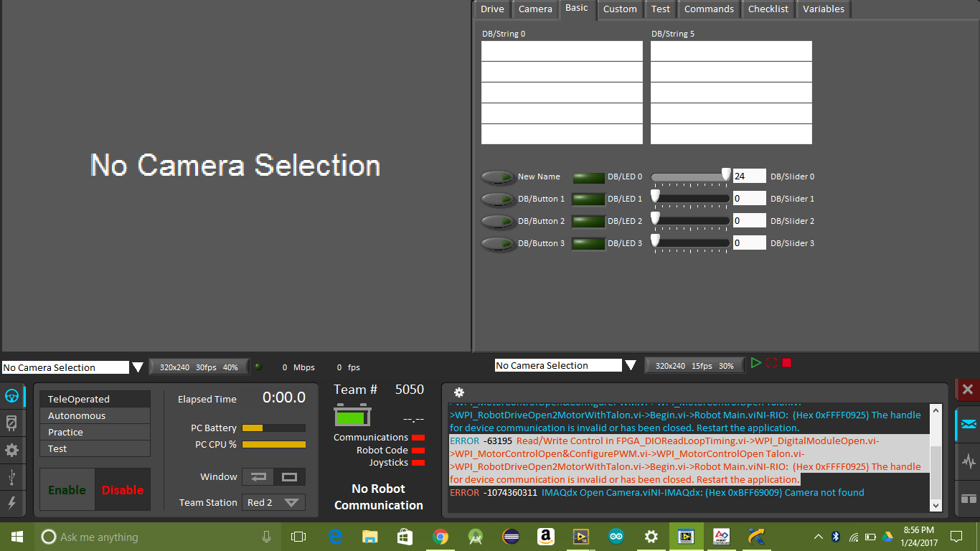Expand the system tray hidden icons chevron
Viewport: 980px width, 551px height.
coord(819,537)
